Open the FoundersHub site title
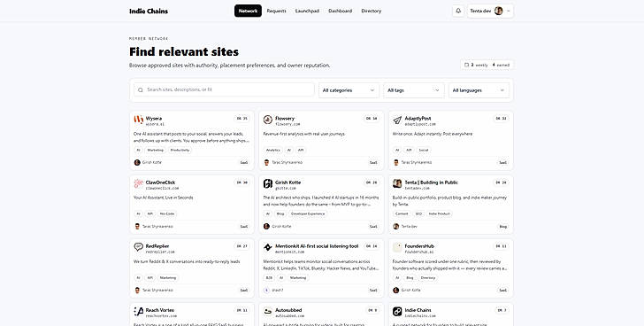Image resolution: width=644 pixels, height=326 pixels. click(x=419, y=246)
